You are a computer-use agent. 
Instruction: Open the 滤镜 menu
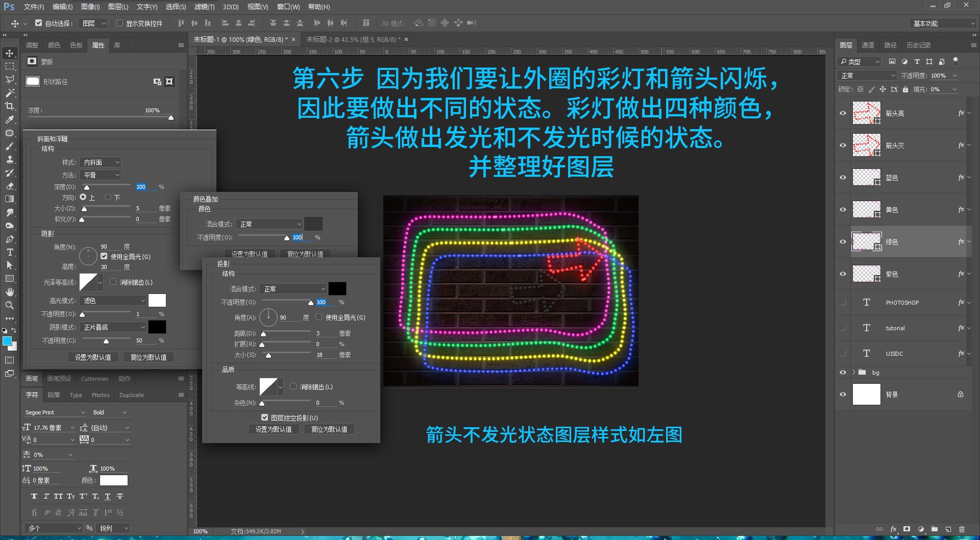pyautogui.click(x=204, y=7)
